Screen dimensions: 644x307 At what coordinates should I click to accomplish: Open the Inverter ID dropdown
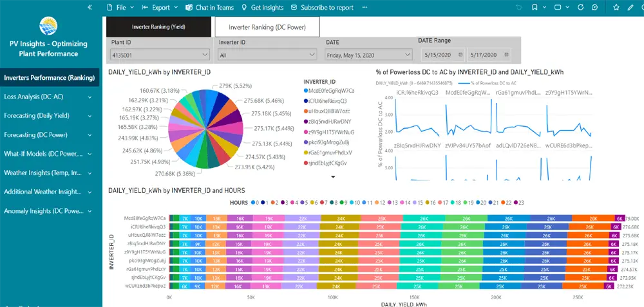pos(267,55)
